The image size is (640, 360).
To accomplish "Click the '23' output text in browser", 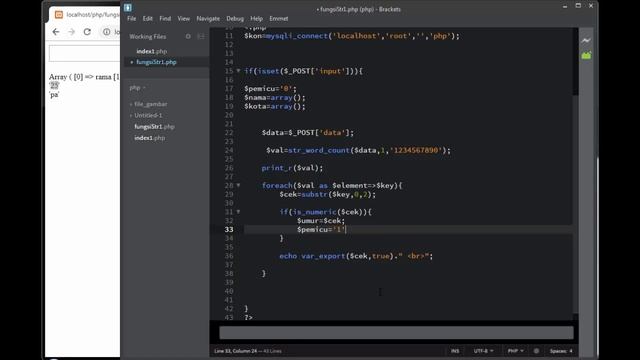I will point(54,86).
